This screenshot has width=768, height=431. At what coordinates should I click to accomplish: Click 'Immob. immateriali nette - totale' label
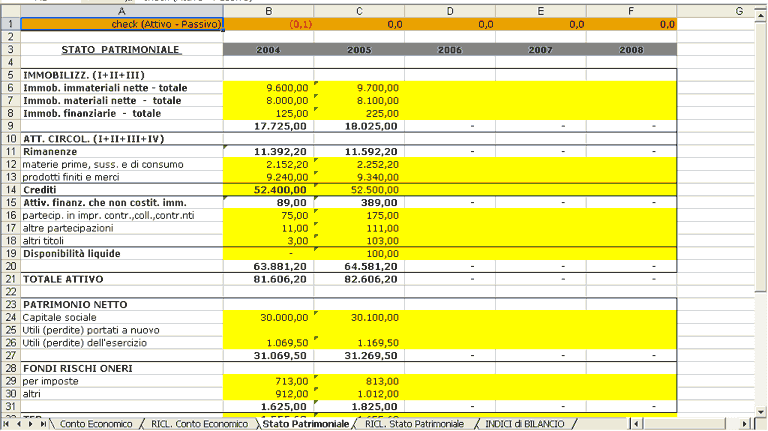pos(105,88)
